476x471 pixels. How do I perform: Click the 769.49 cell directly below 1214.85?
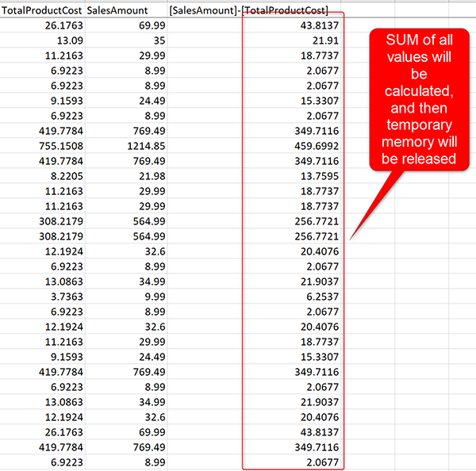click(126, 160)
